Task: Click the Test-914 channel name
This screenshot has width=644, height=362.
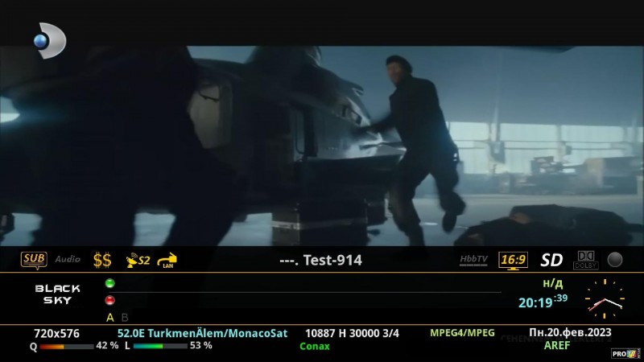Action: coord(320,260)
